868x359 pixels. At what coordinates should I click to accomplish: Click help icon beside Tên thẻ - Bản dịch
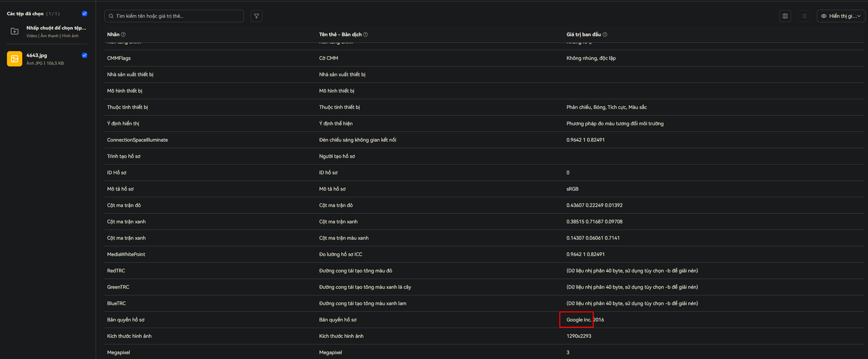(x=365, y=34)
